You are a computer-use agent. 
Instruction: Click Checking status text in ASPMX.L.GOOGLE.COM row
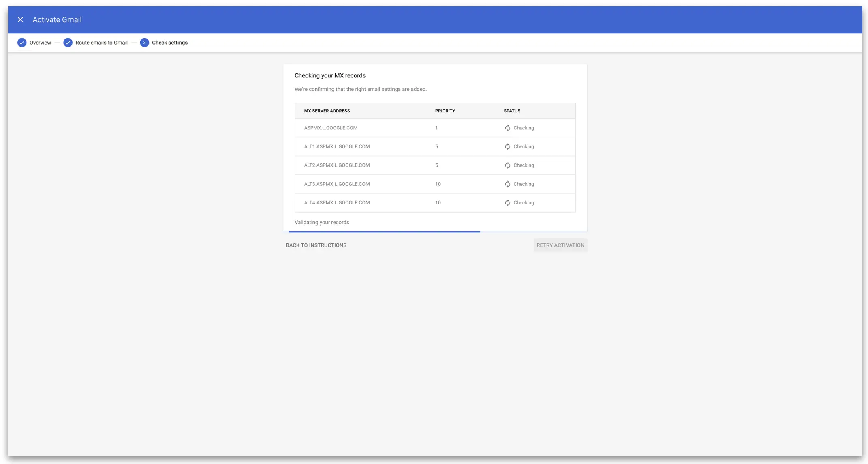(524, 128)
